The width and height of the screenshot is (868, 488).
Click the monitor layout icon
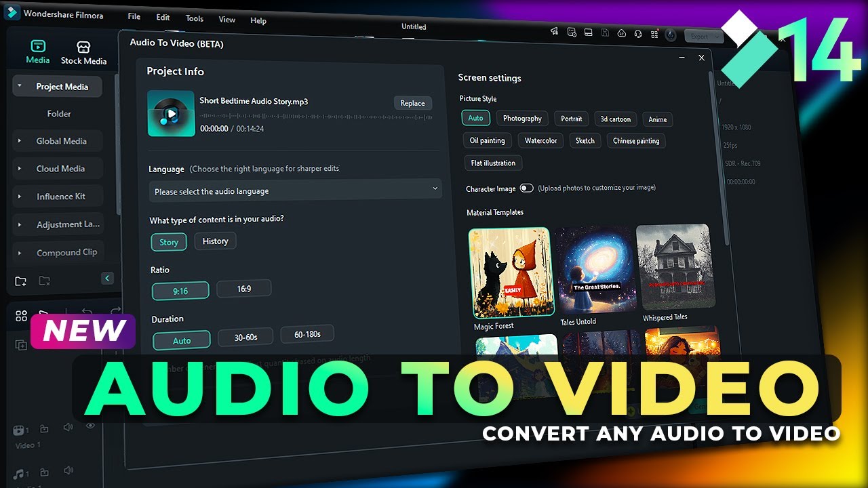(588, 33)
